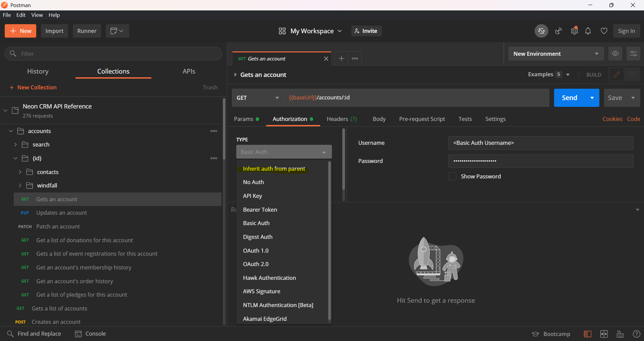Screen dimensions: 644x341
Task: Click the New button
Action: [x=20, y=31]
